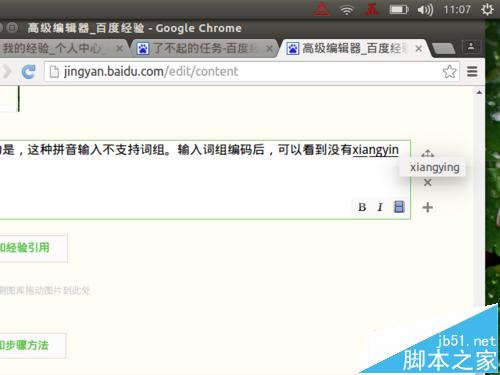The width and height of the screenshot is (500, 375).
Task: Open the Chrome hamburger menu
Action: (x=472, y=71)
